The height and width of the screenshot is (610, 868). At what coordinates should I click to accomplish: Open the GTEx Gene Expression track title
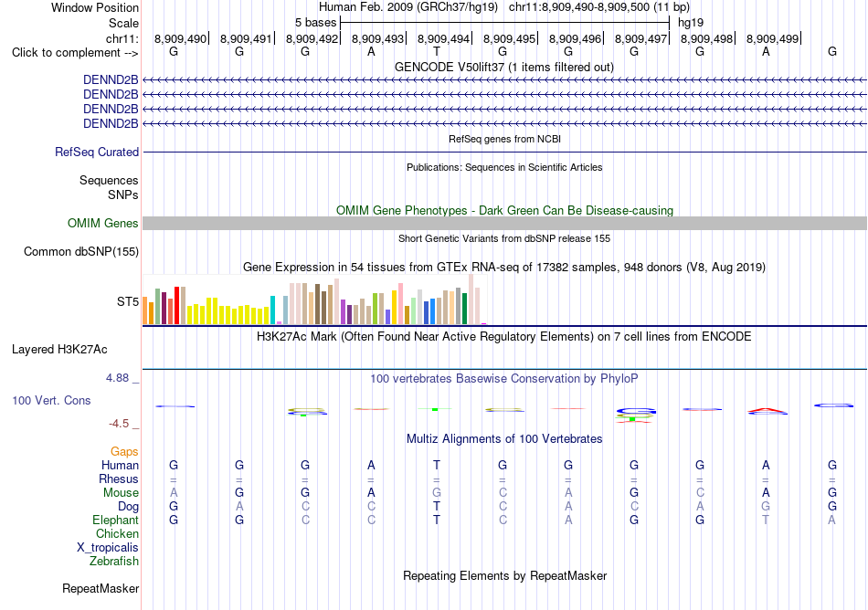click(x=503, y=268)
